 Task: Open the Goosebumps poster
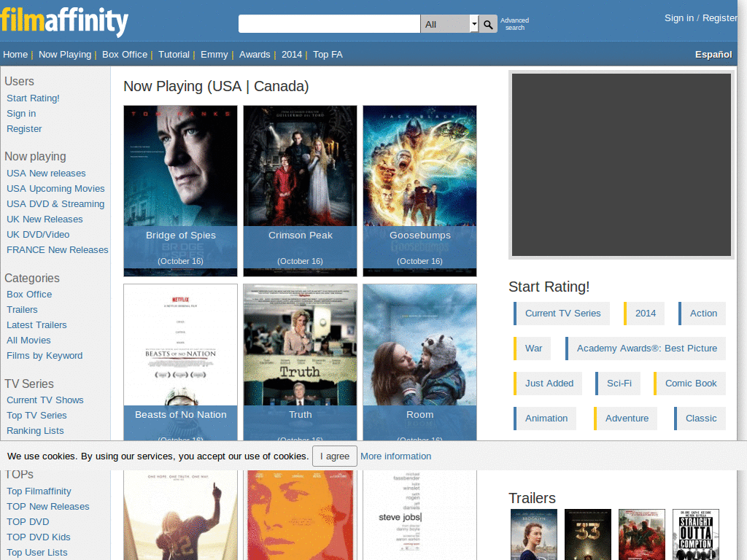419,190
